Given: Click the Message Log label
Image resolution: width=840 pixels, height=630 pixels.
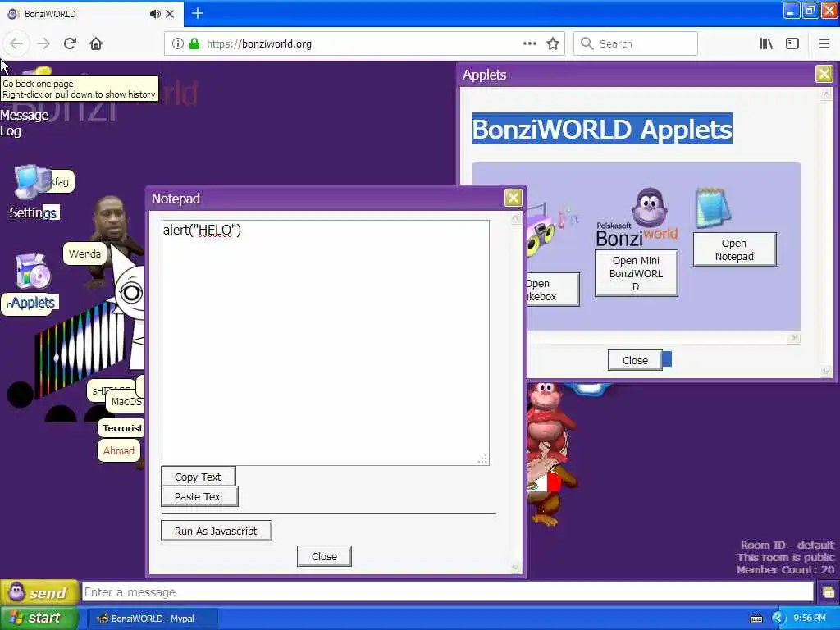Looking at the screenshot, I should pyautogui.click(x=24, y=123).
